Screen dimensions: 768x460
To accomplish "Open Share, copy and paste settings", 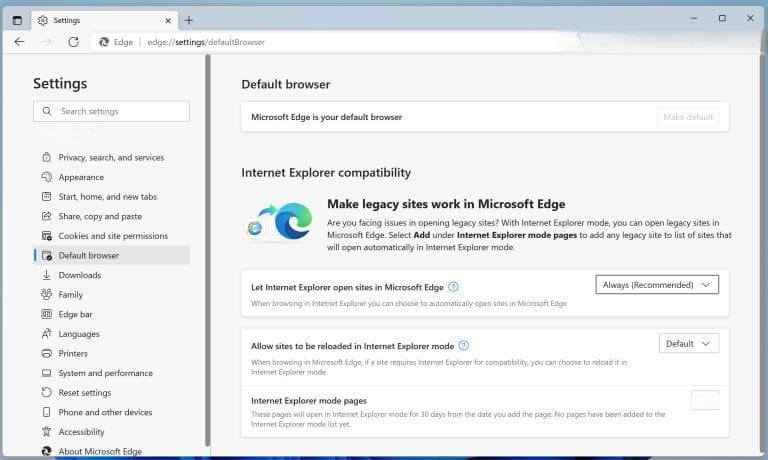I will click(x=100, y=216).
